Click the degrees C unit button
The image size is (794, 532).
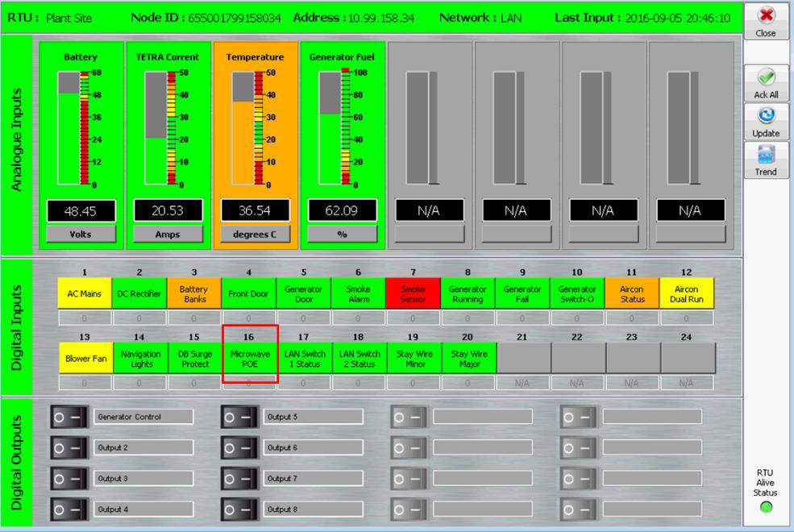click(x=253, y=235)
